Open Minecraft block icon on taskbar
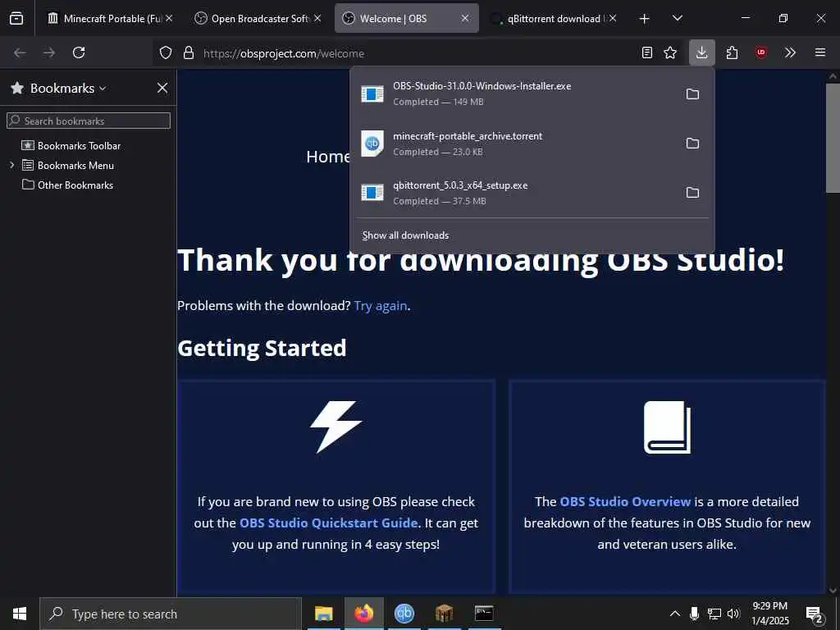The image size is (840, 630). click(444, 614)
